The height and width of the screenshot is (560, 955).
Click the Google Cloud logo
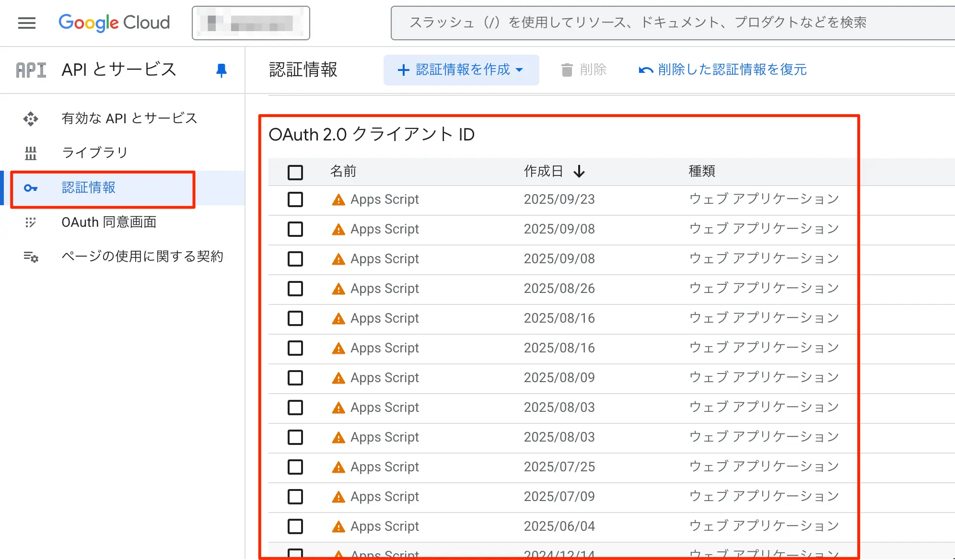(114, 23)
